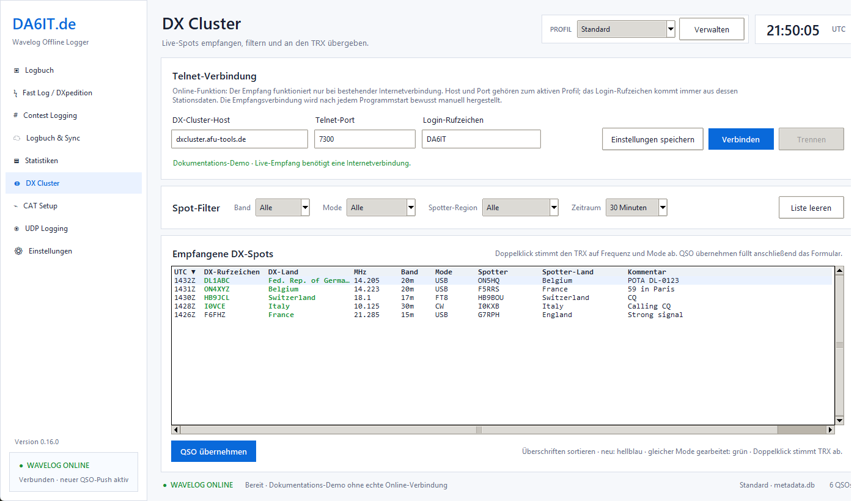Select the spot row for ON4XYZ
The width and height of the screenshot is (868, 501).
pos(502,289)
